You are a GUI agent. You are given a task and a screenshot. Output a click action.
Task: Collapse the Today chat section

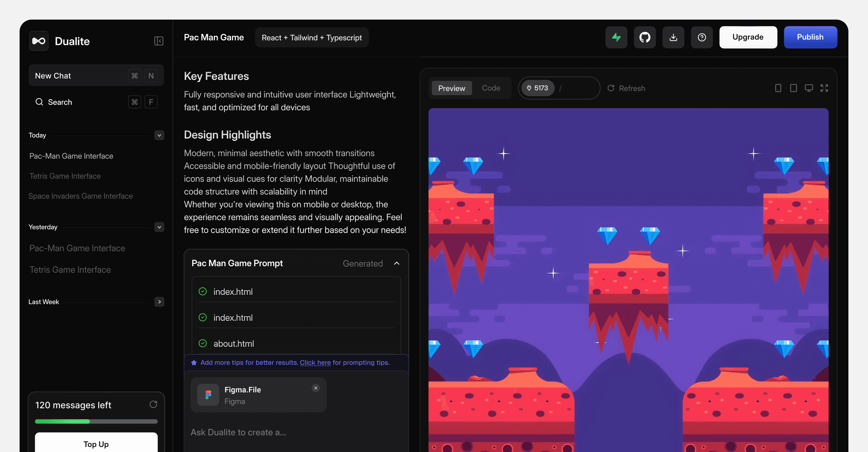pyautogui.click(x=159, y=135)
